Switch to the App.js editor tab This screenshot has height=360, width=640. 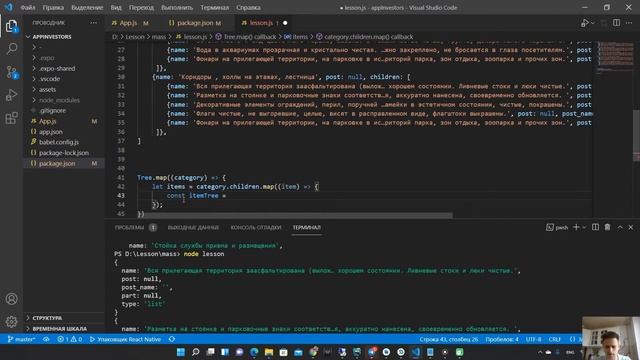point(130,23)
